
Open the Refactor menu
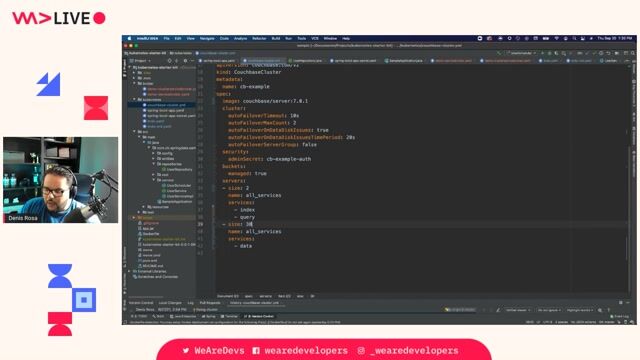pos(259,38)
